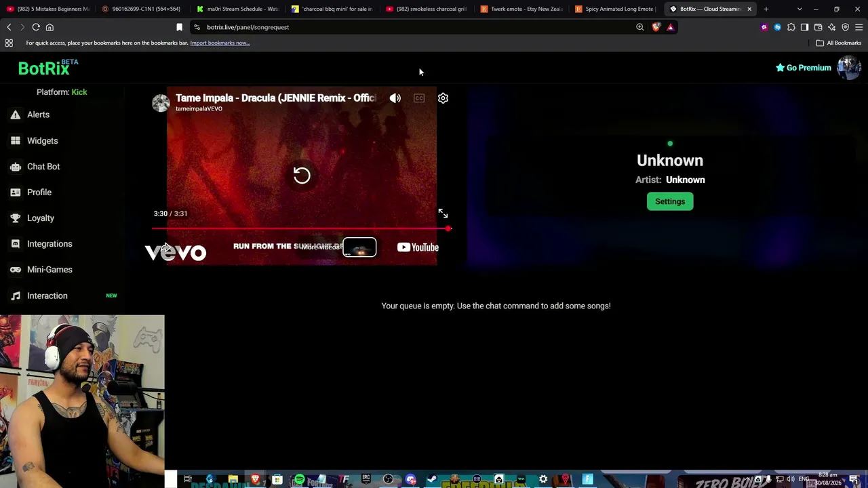Open Brave Shields panel
Screen dimensions: 868x488
(x=656, y=27)
